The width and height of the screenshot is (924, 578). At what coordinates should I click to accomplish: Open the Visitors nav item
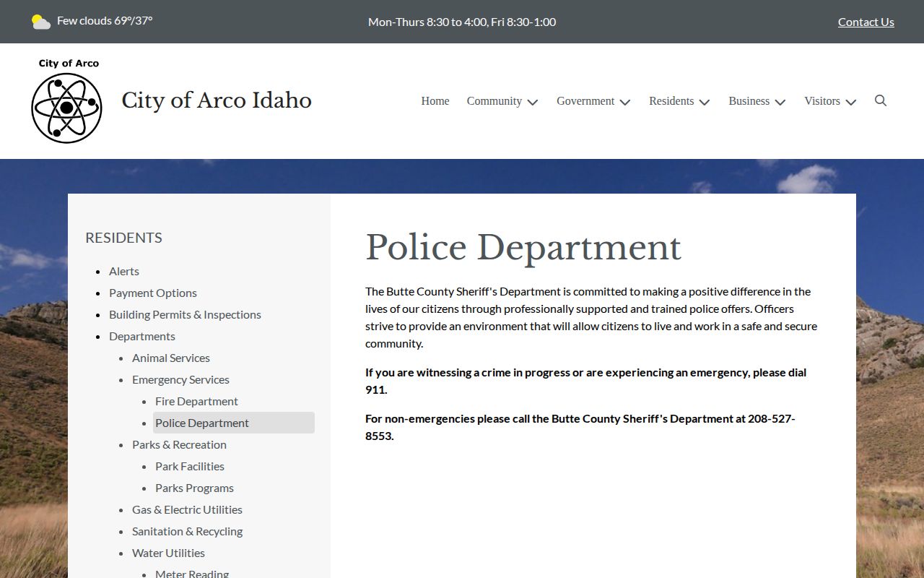pos(822,101)
